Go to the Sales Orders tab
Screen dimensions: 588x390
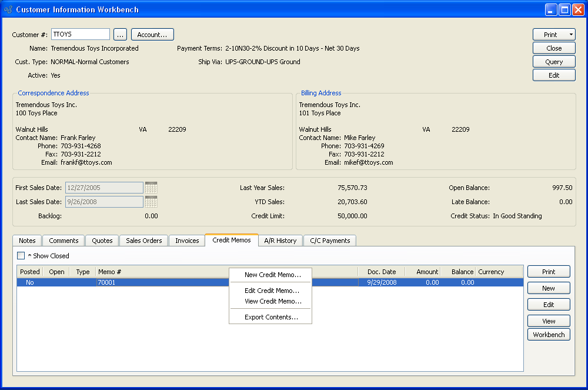coord(143,241)
